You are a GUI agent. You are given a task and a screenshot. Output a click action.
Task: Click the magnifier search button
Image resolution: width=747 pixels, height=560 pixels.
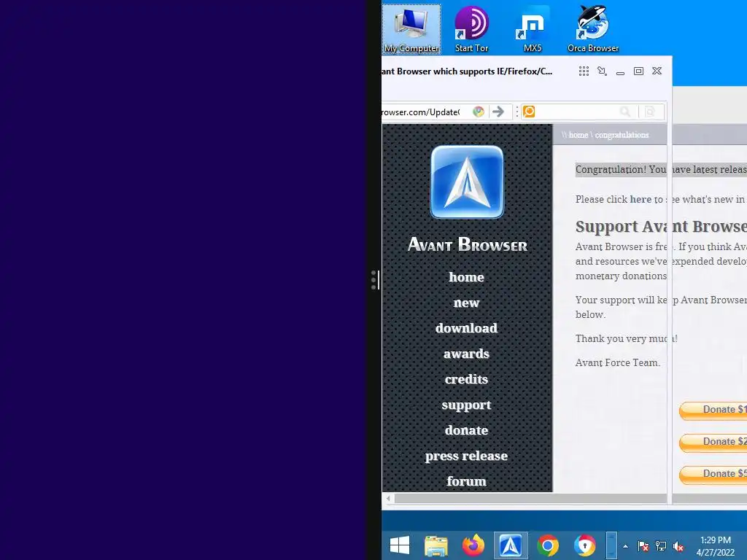point(625,112)
